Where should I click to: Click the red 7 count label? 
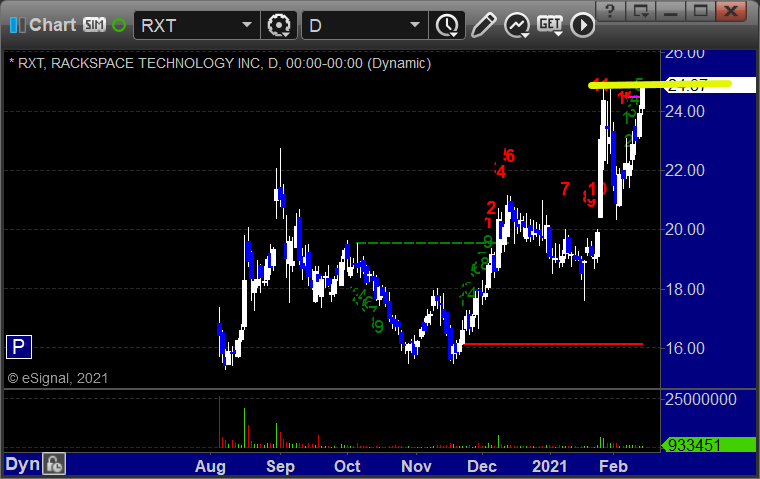565,189
